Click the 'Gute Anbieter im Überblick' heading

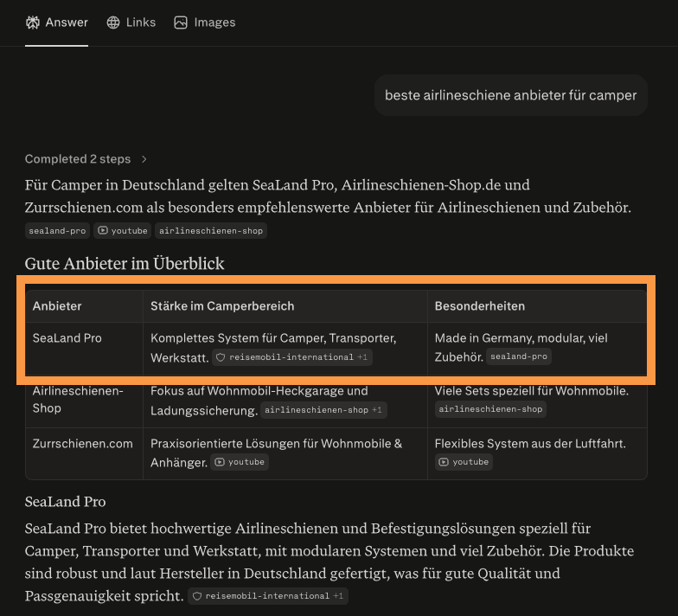(125, 263)
